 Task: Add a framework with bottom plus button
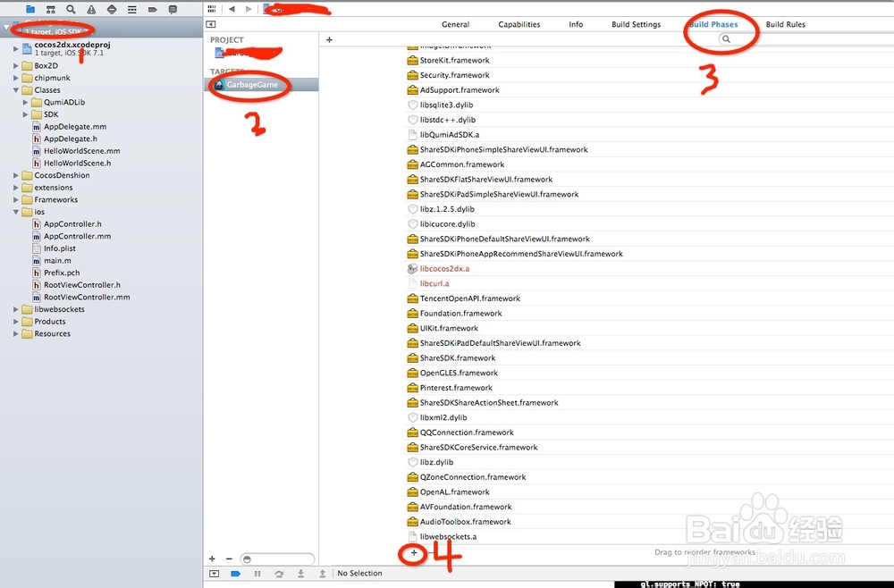pyautogui.click(x=414, y=552)
